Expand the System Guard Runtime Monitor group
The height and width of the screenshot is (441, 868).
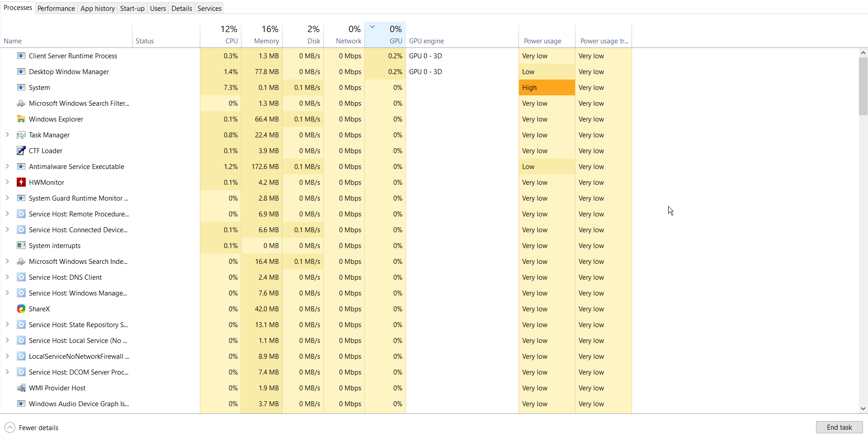point(7,198)
